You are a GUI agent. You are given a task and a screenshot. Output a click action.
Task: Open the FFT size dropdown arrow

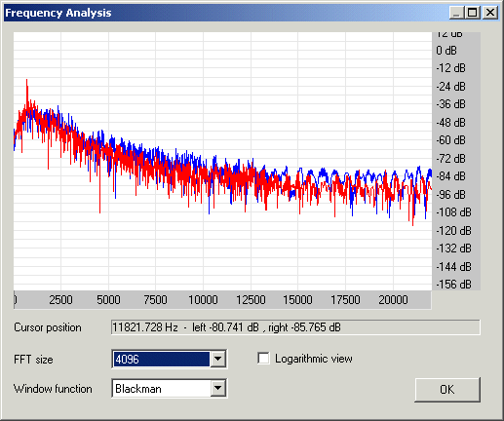pyautogui.click(x=218, y=359)
